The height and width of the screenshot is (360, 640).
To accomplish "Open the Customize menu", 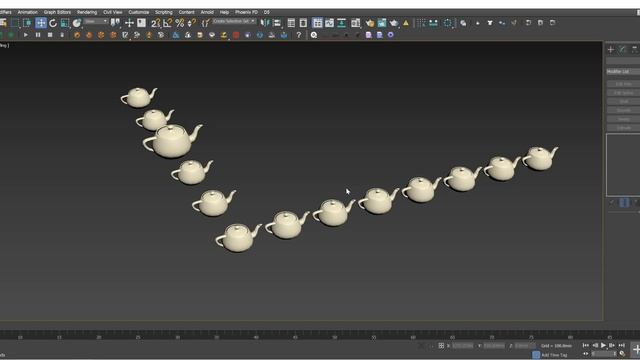I will pos(139,12).
